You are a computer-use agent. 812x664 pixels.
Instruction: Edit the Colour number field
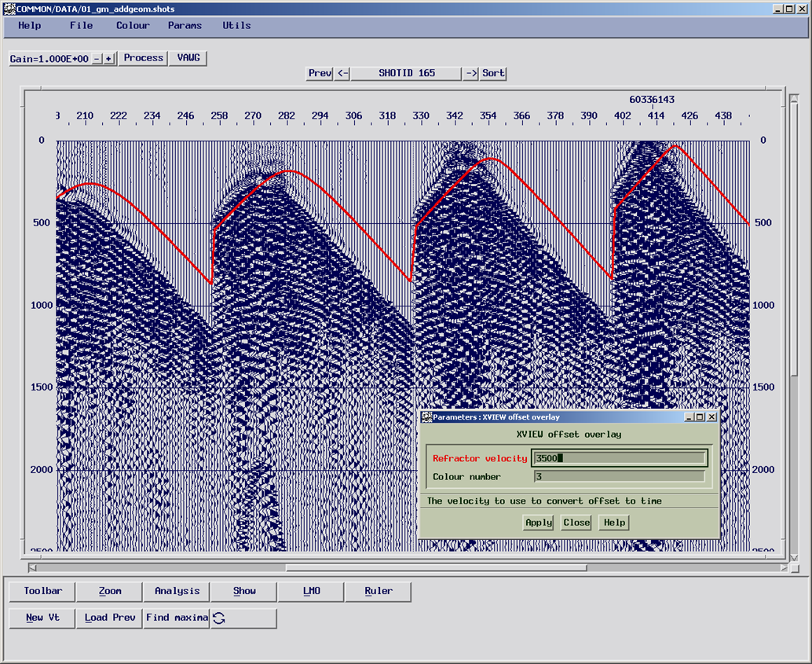pyautogui.click(x=620, y=476)
